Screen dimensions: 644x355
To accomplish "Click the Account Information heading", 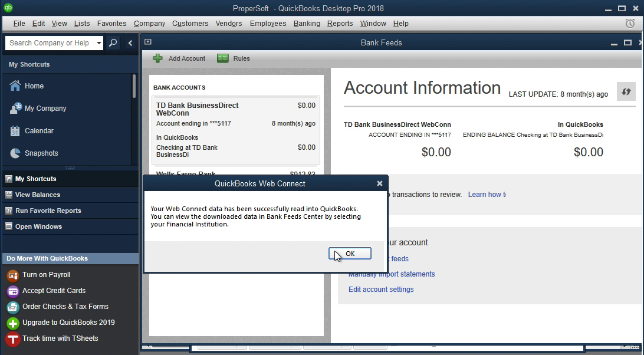I will click(422, 87).
